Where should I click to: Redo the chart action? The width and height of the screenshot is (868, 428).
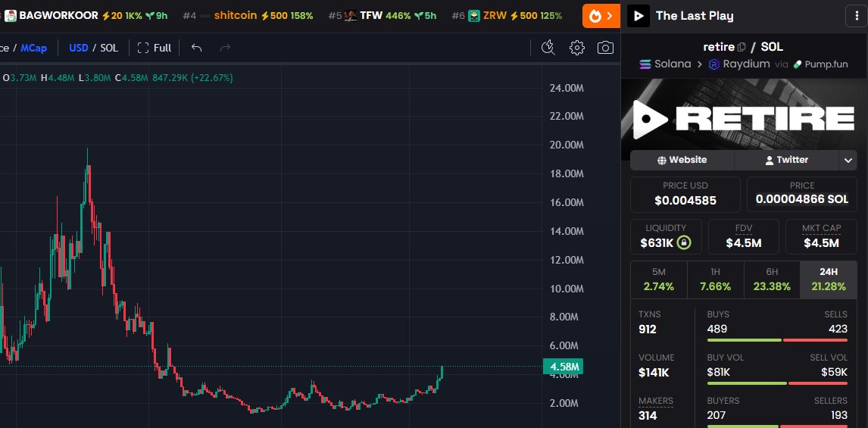point(225,48)
